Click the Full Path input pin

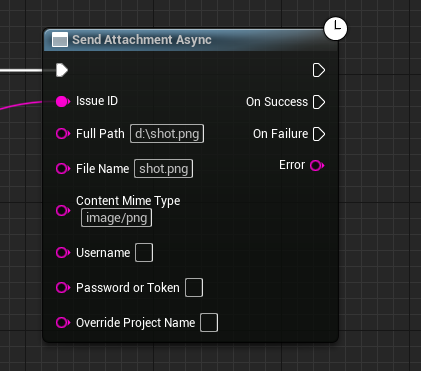(x=63, y=134)
